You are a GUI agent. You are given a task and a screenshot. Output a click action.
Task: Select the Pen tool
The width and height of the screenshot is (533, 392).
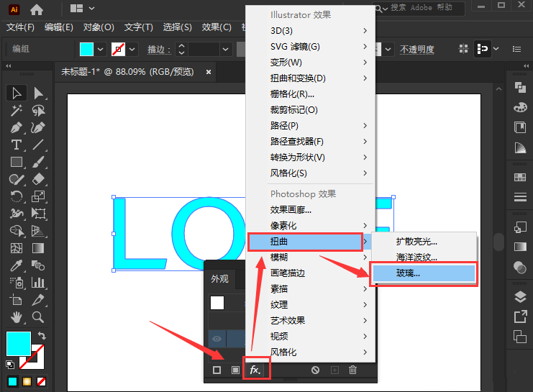tap(17, 128)
